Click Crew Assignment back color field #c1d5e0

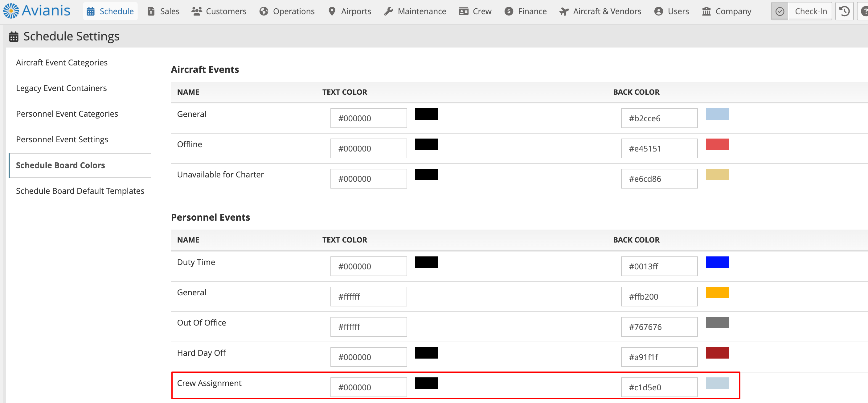coord(659,388)
